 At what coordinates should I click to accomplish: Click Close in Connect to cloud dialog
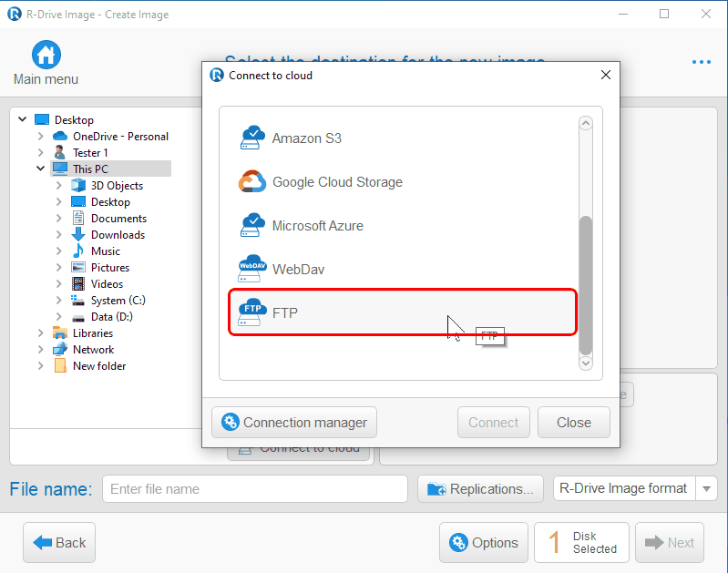pyautogui.click(x=573, y=422)
